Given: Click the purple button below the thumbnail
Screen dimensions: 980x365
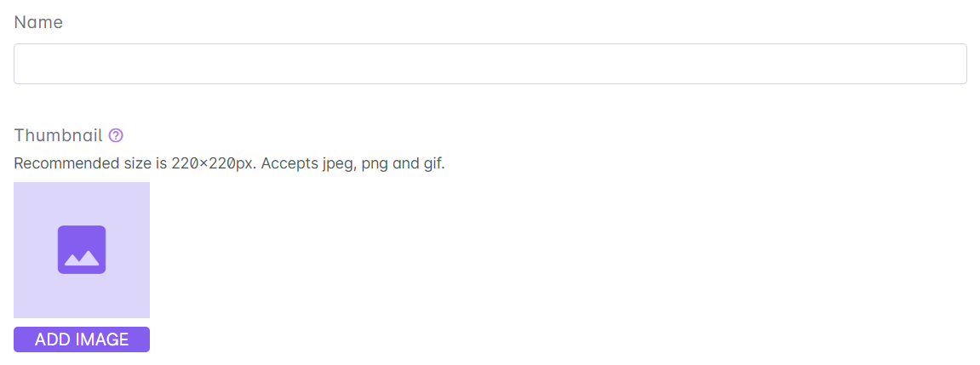Looking at the screenshot, I should point(82,339).
